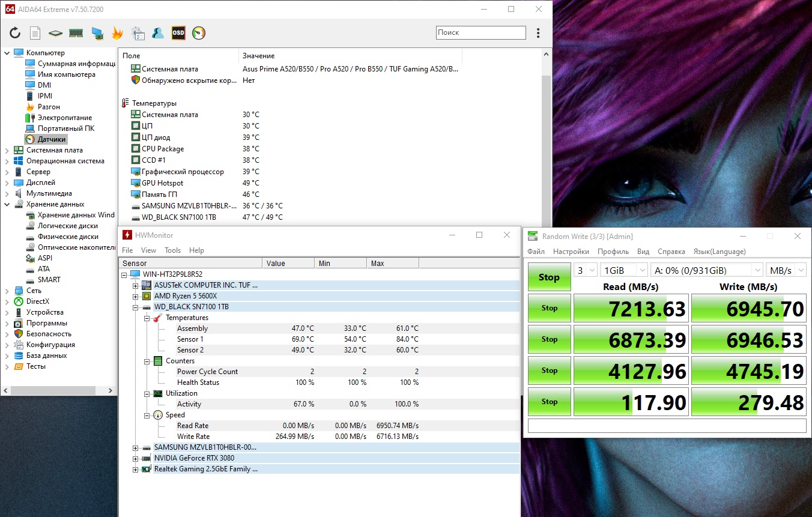Click the memory module icon in AIDA64 toolbar
The image size is (812, 517).
(76, 33)
